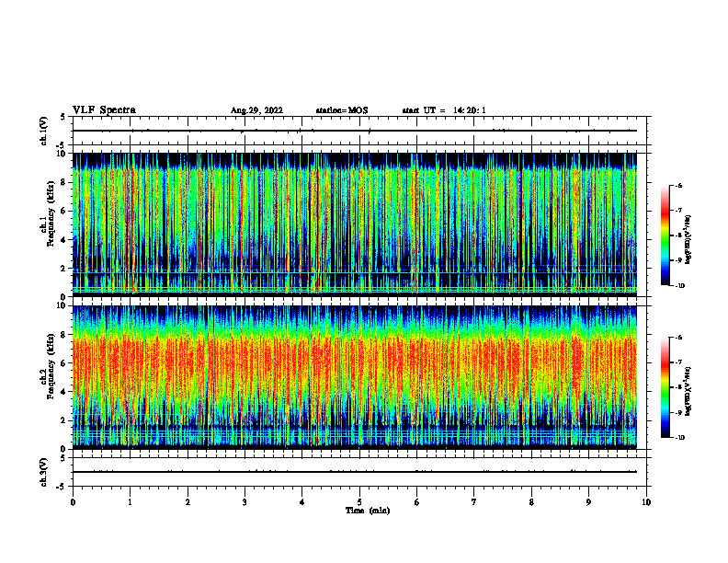The height and width of the screenshot is (563, 728).
Task: Click the ch.2 spectrogram color bar
Action: pyautogui.click(x=665, y=387)
